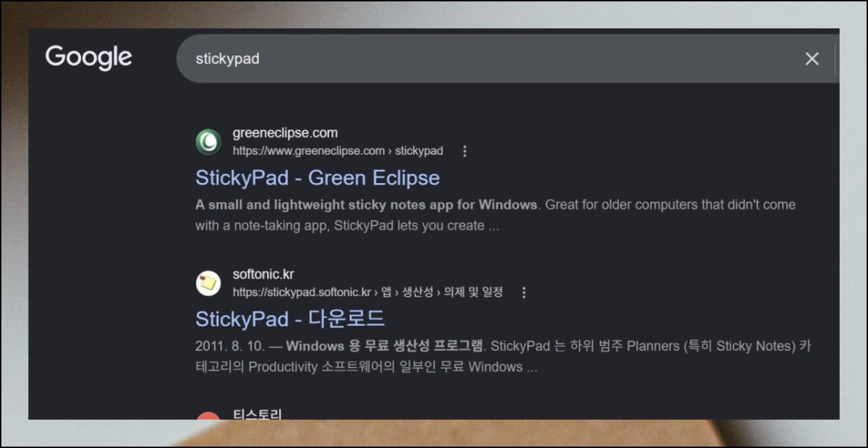Click the greeneclipse.com site name
Viewport: 868px width, 448px height.
click(x=285, y=133)
